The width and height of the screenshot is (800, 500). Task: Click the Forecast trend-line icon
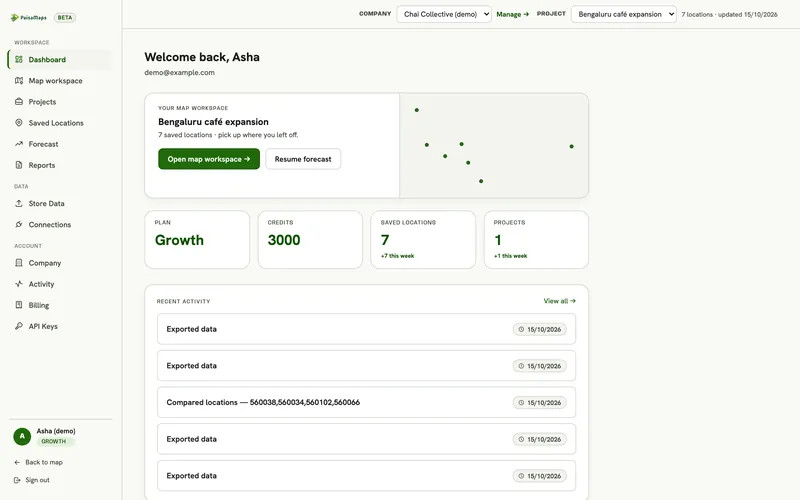coord(19,144)
